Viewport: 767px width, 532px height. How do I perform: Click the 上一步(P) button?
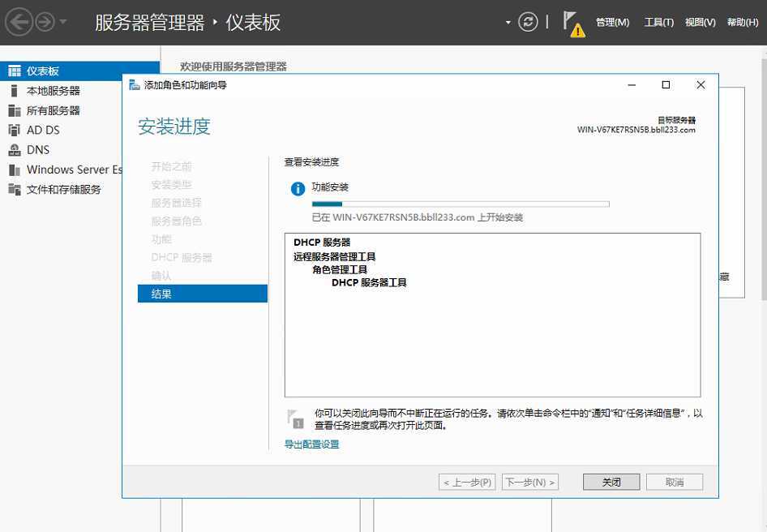(x=467, y=482)
